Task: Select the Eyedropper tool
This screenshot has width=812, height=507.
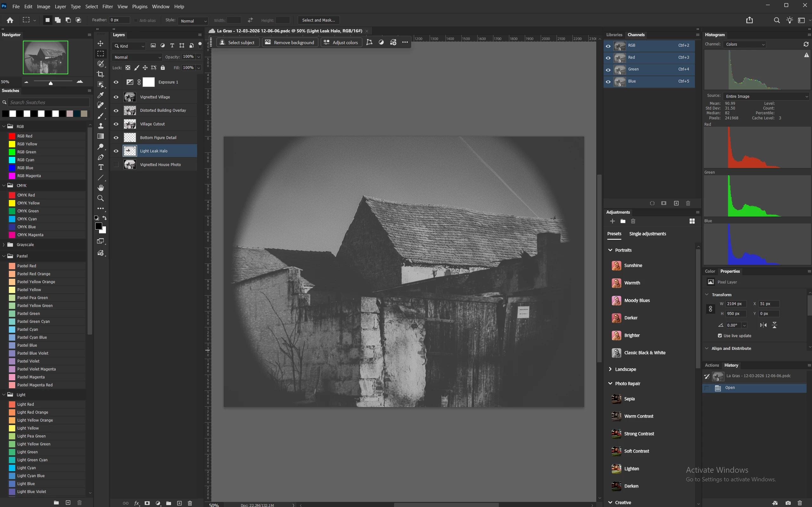Action: (100, 95)
